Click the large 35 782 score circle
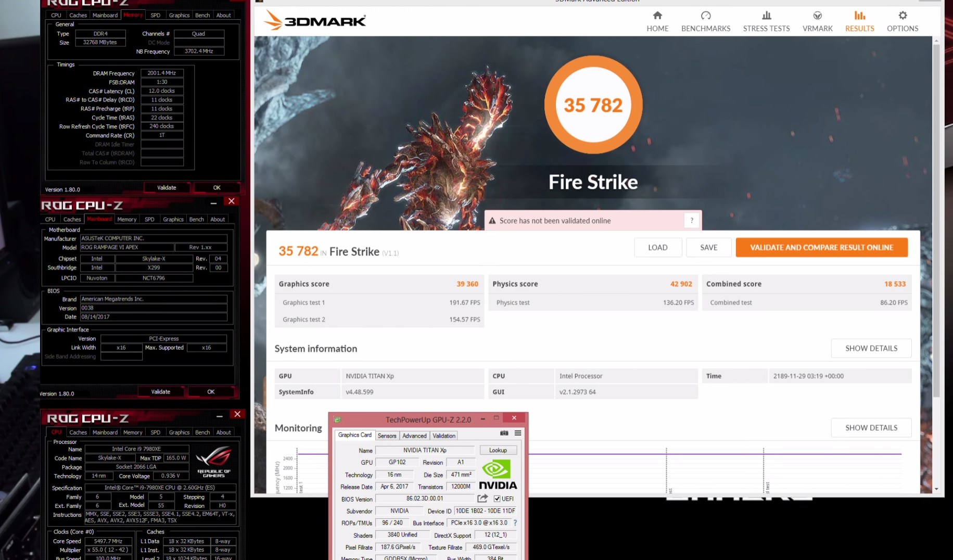Viewport: 953px width, 560px height. (x=593, y=105)
